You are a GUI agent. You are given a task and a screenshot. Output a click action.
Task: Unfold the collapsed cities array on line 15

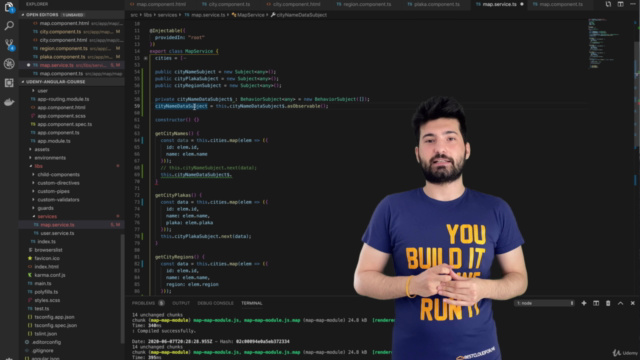[146, 58]
